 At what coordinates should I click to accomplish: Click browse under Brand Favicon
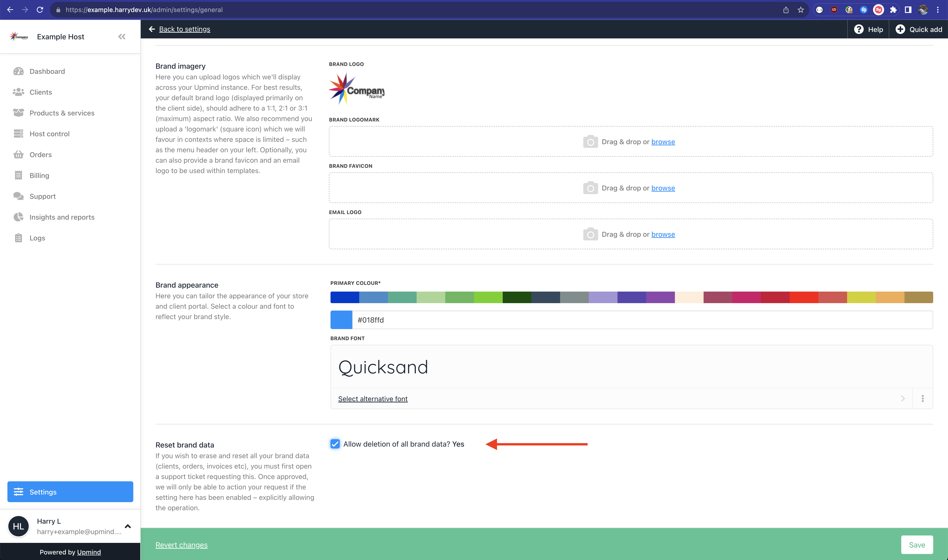click(663, 188)
